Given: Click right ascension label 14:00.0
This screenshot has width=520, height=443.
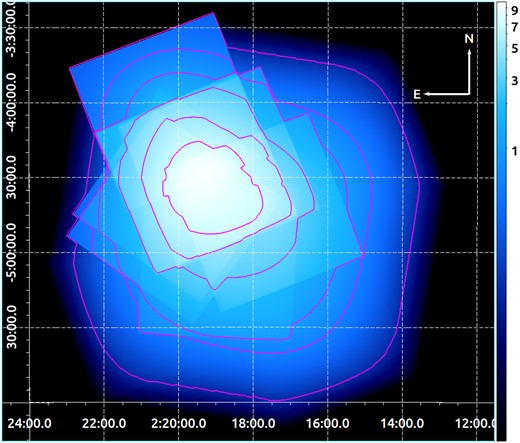Looking at the screenshot, I should [x=402, y=424].
